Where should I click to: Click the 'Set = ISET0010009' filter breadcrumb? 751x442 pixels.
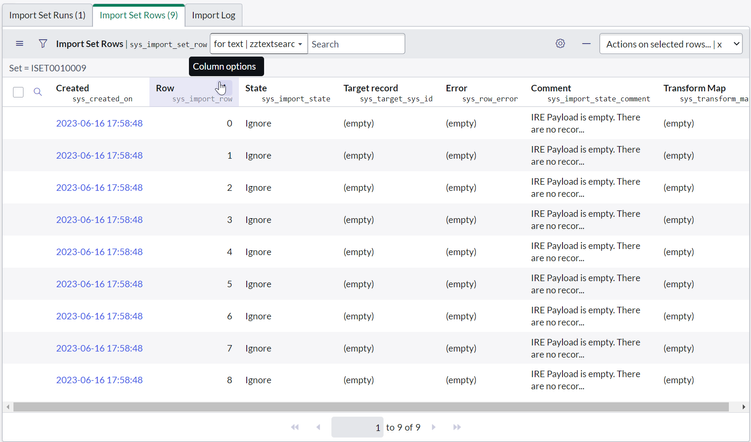point(47,68)
